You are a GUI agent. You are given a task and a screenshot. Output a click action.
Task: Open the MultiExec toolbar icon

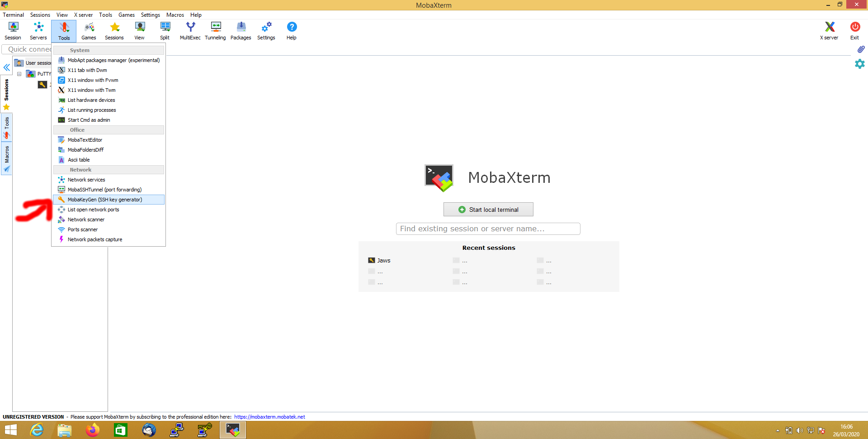[x=190, y=31]
